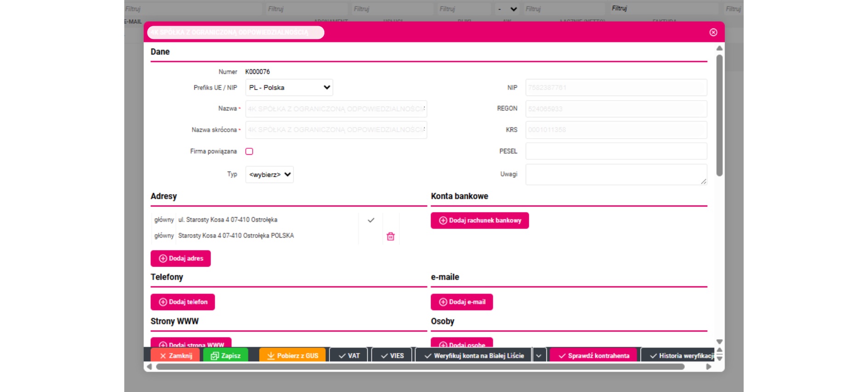Click the KRS input field
Screen dimensions: 868x392
point(616,130)
